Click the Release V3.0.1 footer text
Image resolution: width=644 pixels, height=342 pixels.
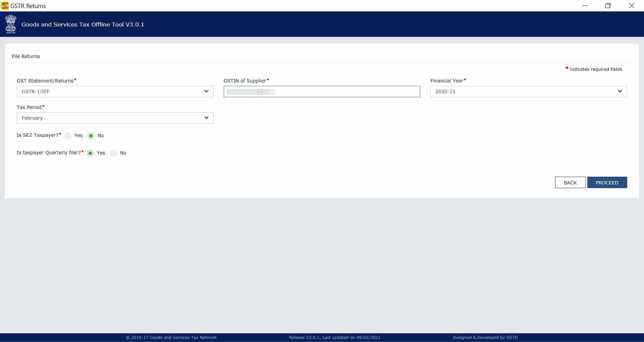(x=335, y=337)
